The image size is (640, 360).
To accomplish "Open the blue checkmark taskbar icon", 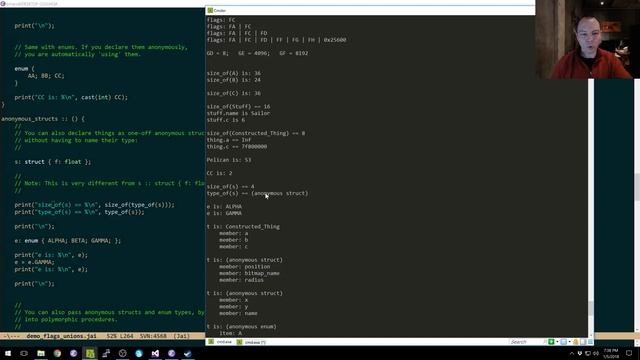I will point(188,353).
